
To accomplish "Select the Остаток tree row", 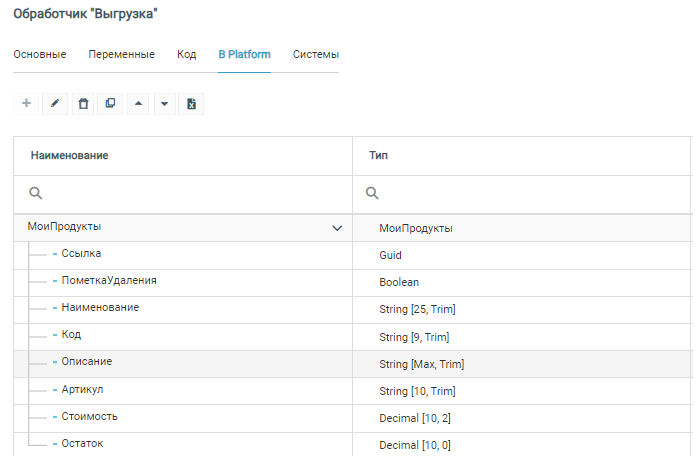I will click(353, 444).
